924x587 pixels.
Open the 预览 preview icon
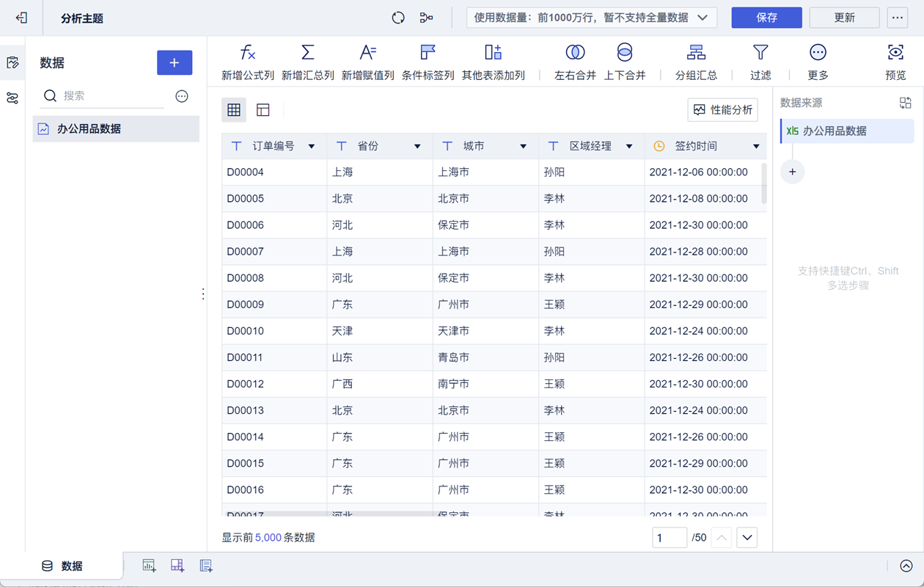895,53
